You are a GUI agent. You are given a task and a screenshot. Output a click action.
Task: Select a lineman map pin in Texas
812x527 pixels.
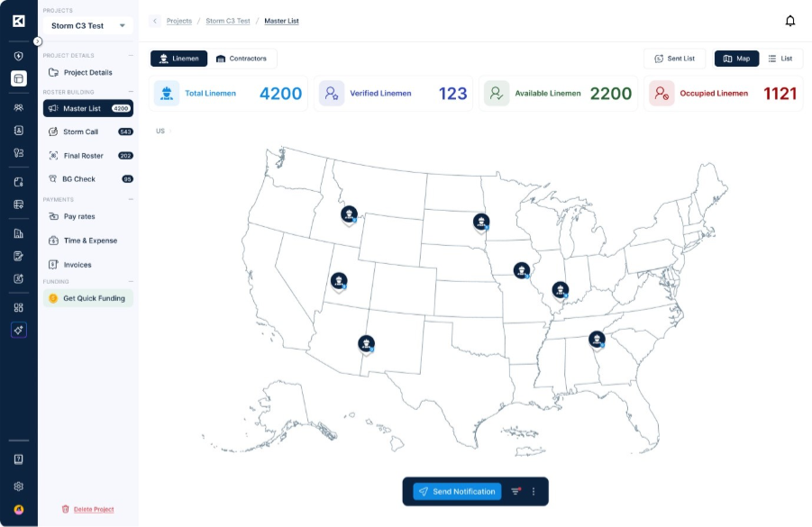tap(365, 341)
